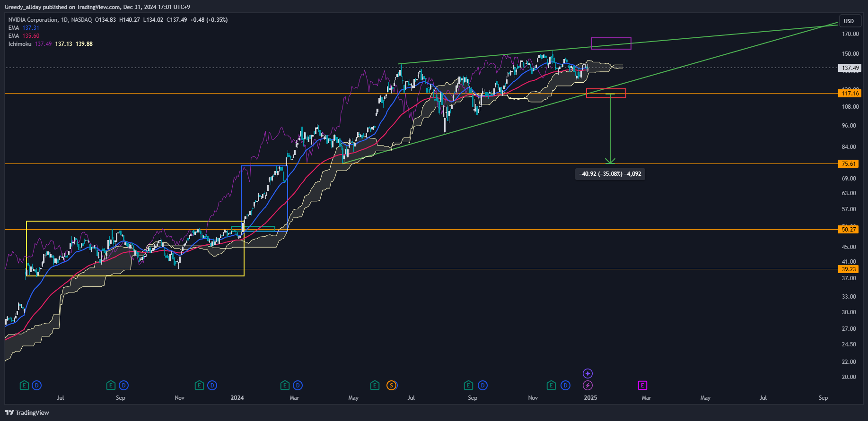The width and height of the screenshot is (868, 421).
Task: Open the dividend D marker before 2025
Action: point(565,386)
